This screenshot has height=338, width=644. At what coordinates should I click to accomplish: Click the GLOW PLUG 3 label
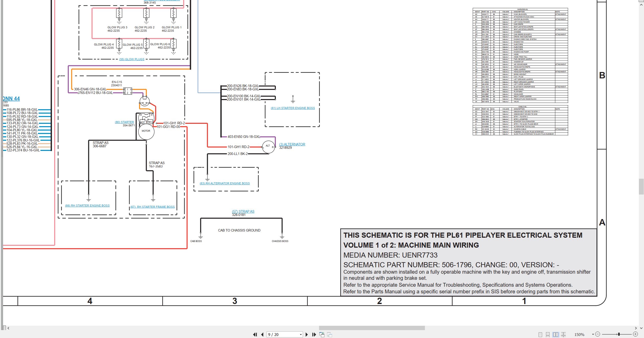(x=117, y=27)
